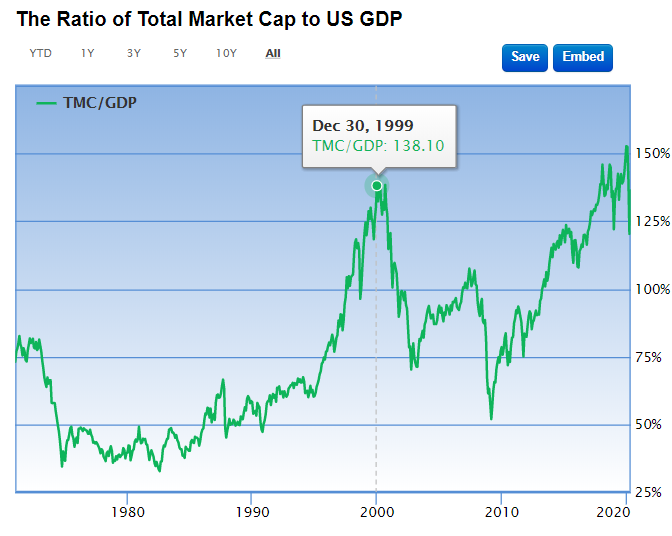
Task: Switch to the 10Y view
Action: click(x=226, y=53)
